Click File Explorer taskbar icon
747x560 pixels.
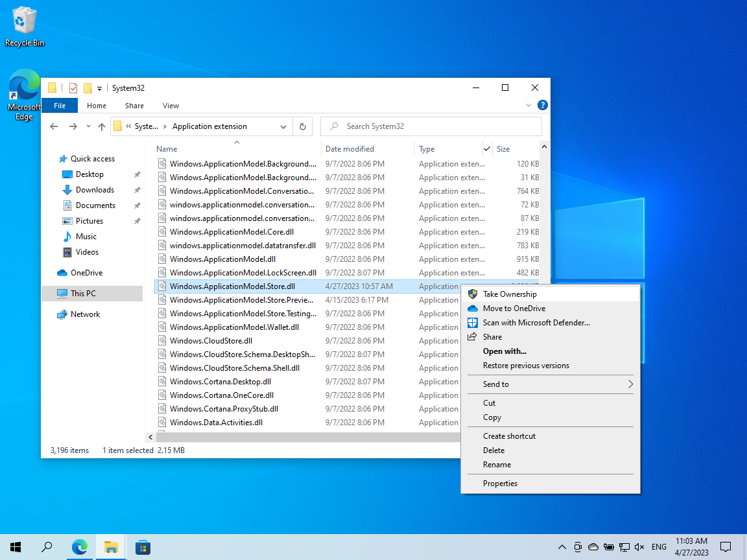[x=111, y=547]
